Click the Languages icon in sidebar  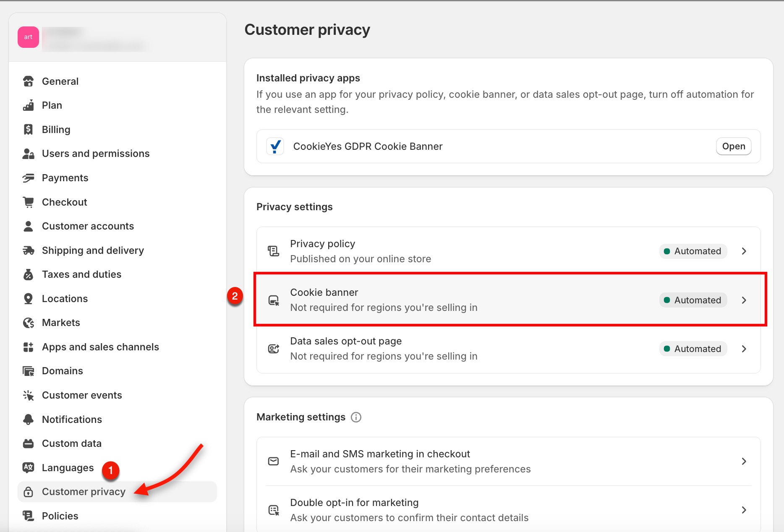[28, 467]
